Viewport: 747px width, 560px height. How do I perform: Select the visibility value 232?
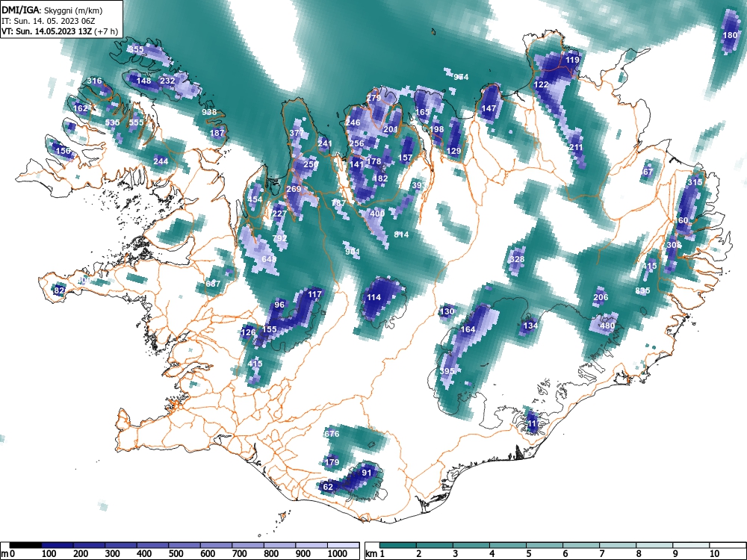[167, 81]
